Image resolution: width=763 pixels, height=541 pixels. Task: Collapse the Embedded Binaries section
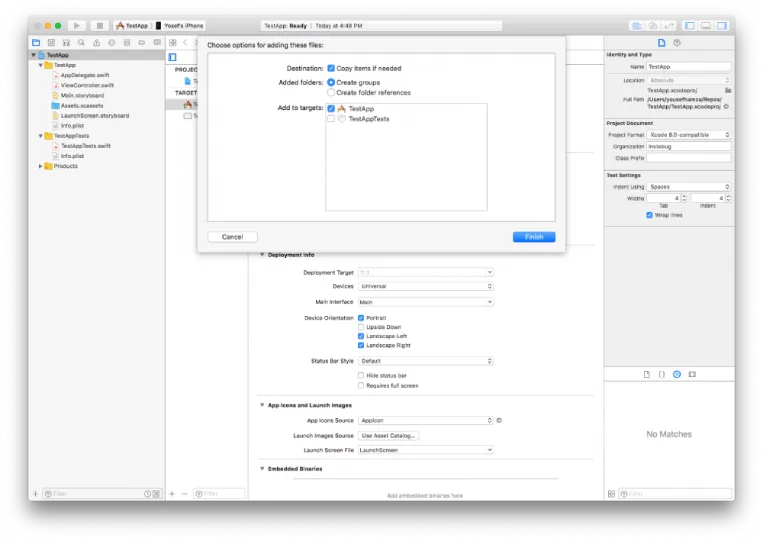point(262,469)
